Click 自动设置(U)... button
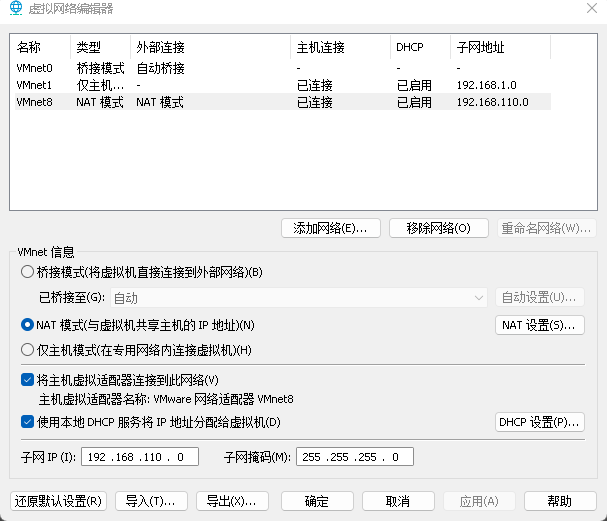Screen dimensions: 607x521 540,298
